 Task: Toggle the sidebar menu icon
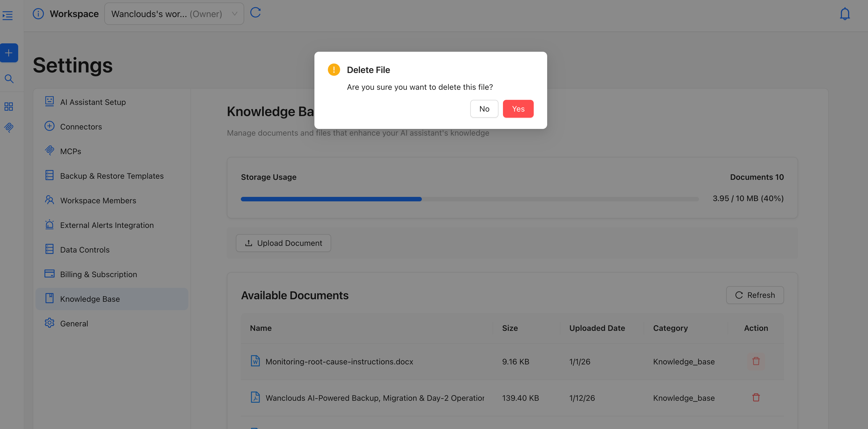click(x=8, y=15)
